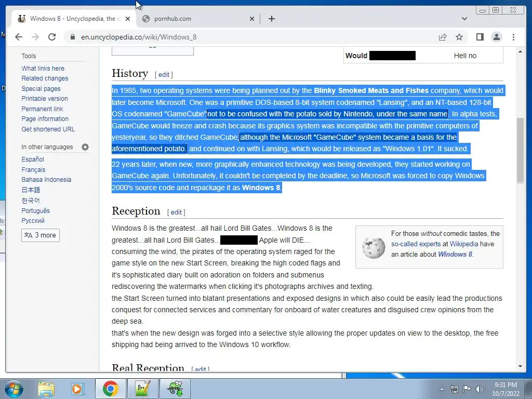Open language settings gear icon
The height and width of the screenshot is (399, 532).
[x=85, y=147]
